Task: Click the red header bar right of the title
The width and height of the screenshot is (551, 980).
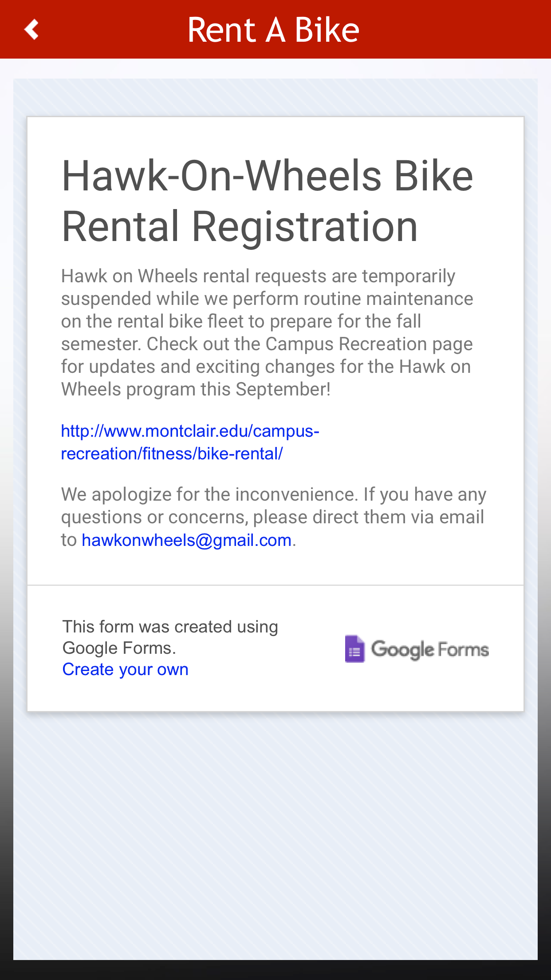Action: coord(457,30)
